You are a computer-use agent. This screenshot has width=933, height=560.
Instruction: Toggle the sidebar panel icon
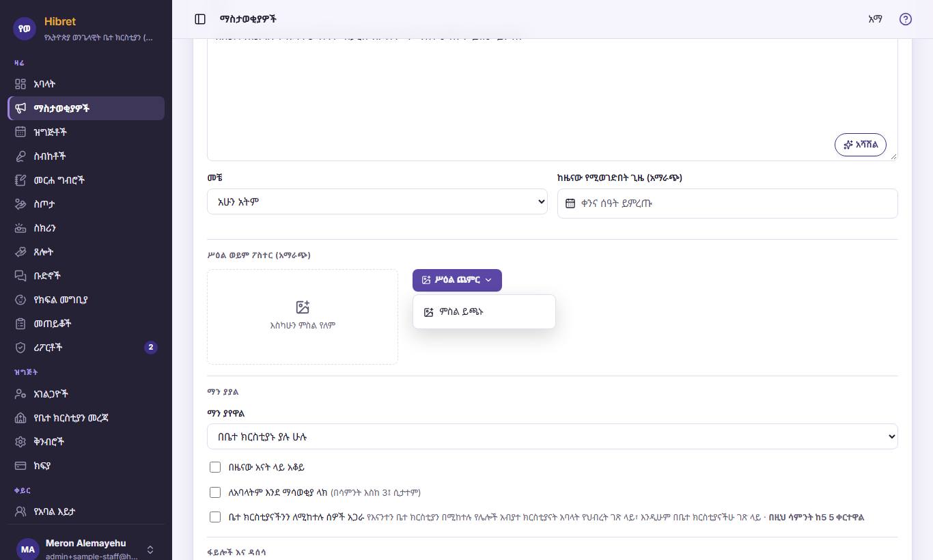200,19
